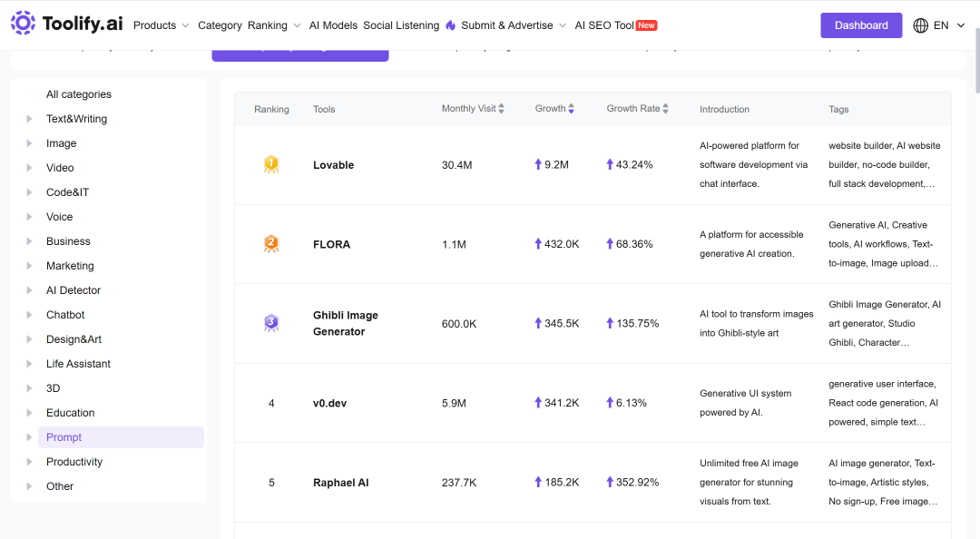Expand the Image category arrow
This screenshot has width=980, height=539.
[29, 143]
